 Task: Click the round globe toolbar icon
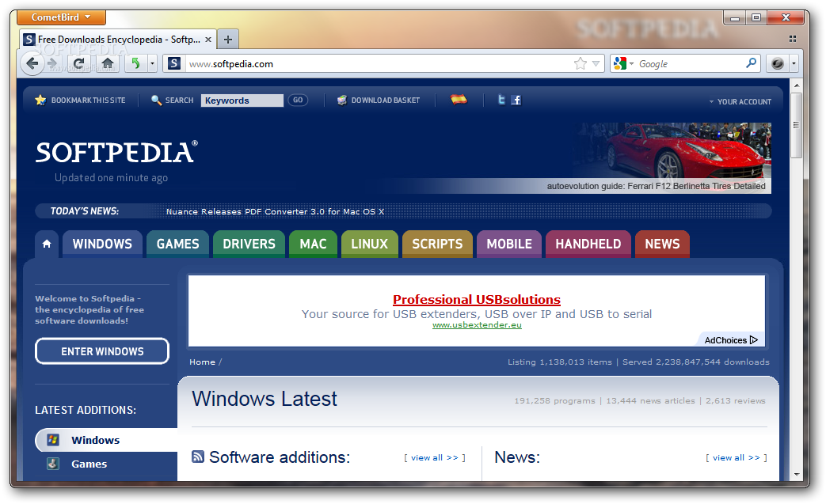778,63
